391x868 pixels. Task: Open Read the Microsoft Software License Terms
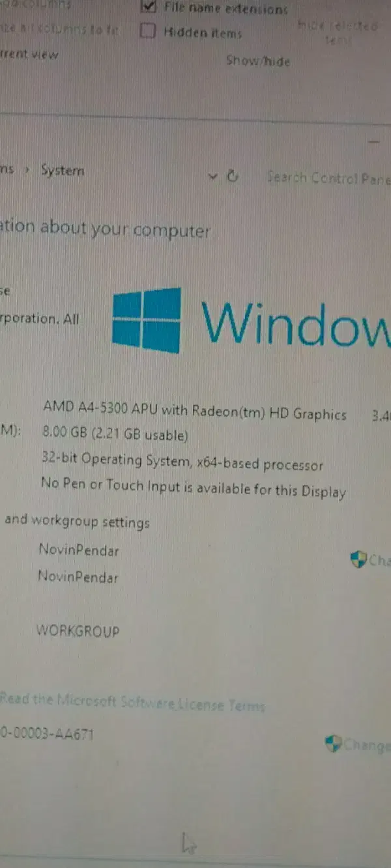132,702
